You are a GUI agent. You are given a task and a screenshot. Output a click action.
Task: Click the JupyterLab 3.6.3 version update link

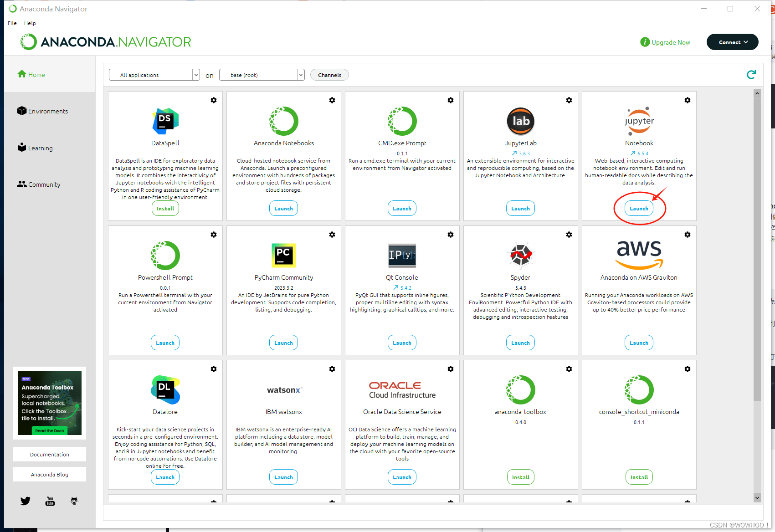click(x=521, y=153)
